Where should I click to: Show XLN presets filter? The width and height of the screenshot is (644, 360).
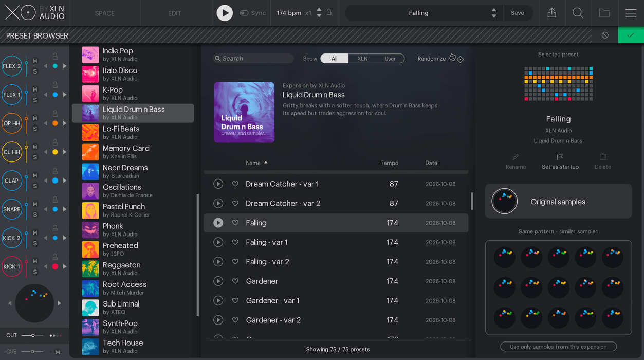coord(362,59)
